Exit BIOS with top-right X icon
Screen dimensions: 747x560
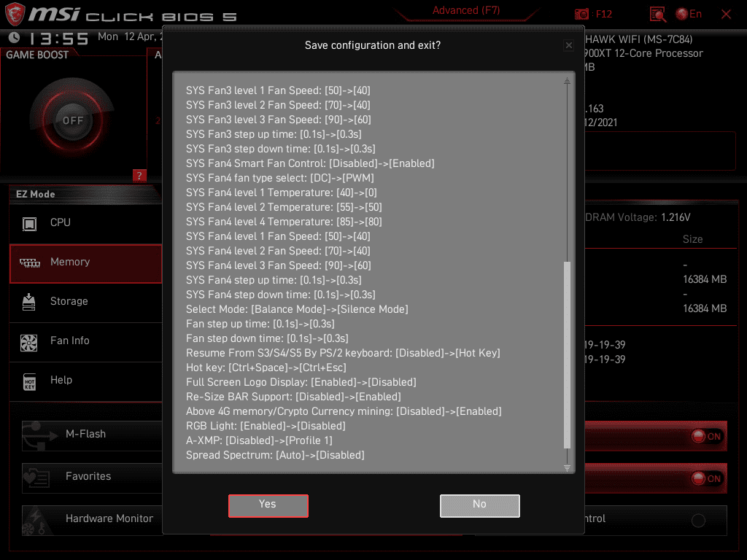click(x=726, y=15)
